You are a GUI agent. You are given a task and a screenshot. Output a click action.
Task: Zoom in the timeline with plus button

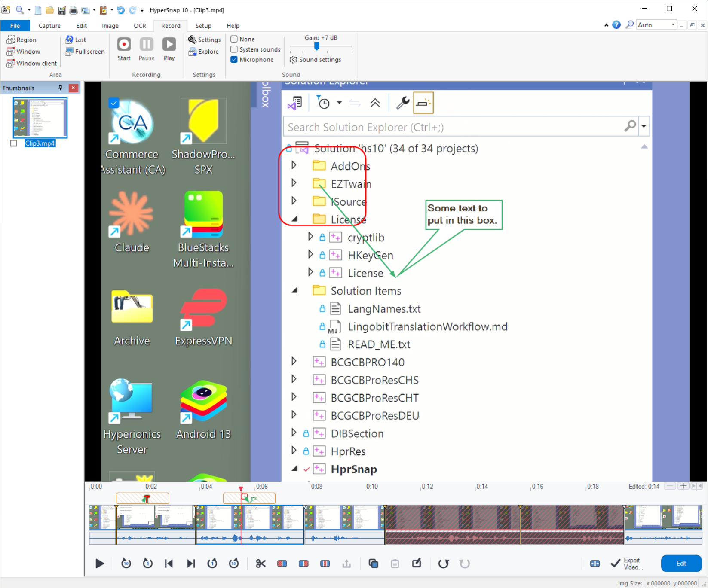683,486
